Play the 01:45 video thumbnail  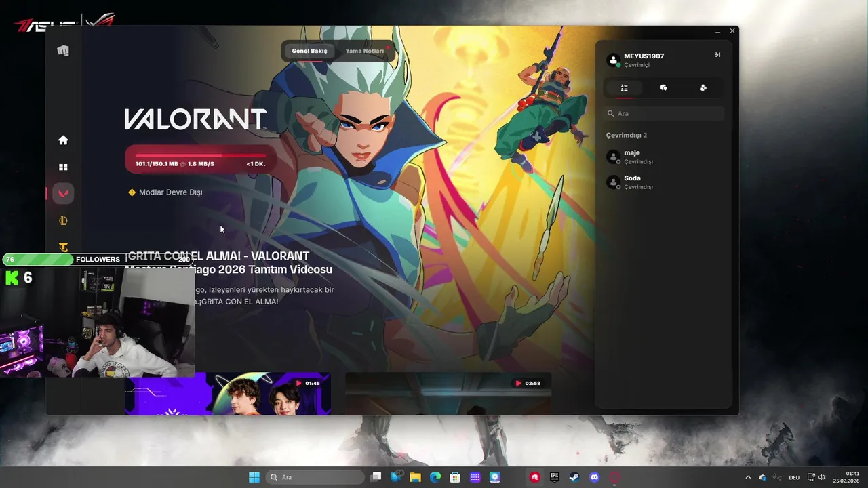coord(227,394)
